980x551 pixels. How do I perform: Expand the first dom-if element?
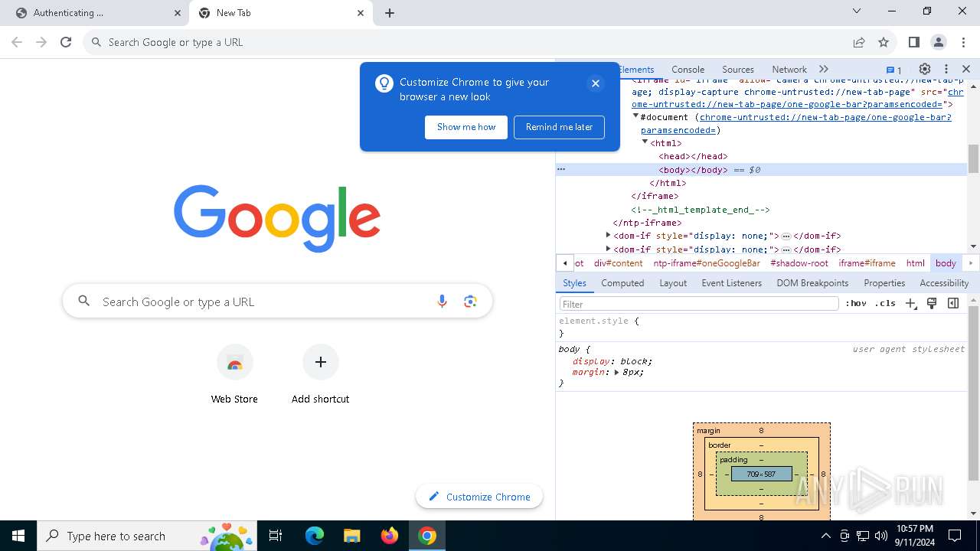point(608,236)
